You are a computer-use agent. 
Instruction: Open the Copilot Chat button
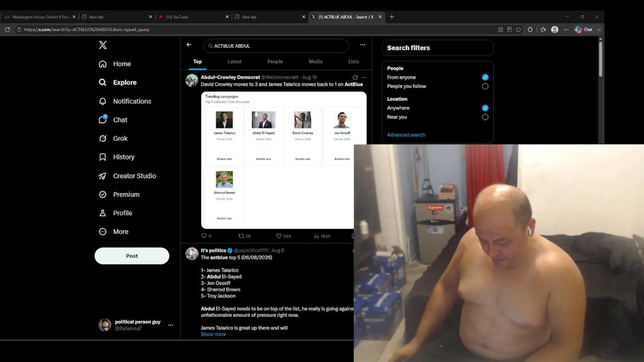click(584, 30)
